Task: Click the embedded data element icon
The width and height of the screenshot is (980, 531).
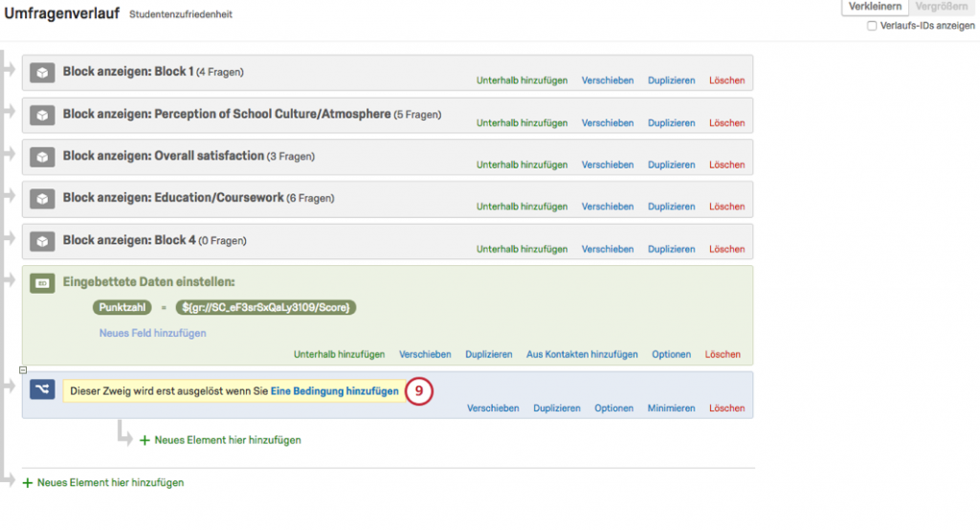Action: (x=42, y=283)
